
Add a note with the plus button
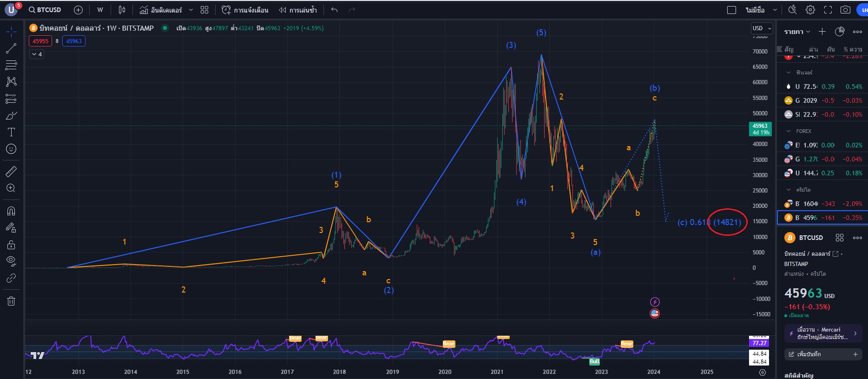click(855, 354)
